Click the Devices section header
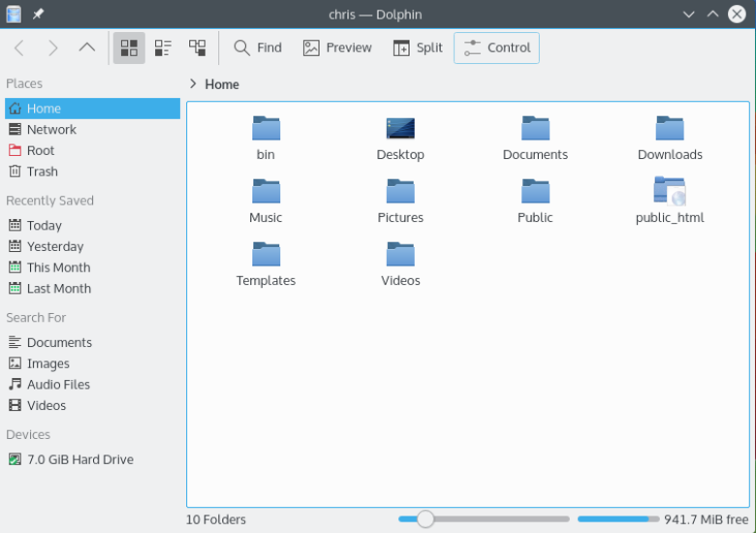Viewport: 756px width, 533px height. [28, 435]
